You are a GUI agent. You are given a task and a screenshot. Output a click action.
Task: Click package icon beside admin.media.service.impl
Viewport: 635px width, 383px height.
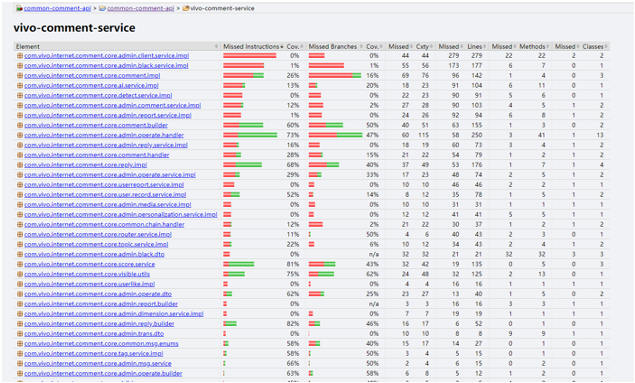(19, 204)
